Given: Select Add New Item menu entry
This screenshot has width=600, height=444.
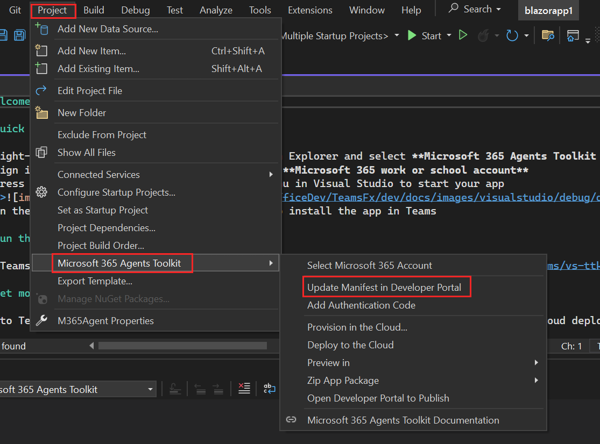Looking at the screenshot, I should (x=157, y=51).
